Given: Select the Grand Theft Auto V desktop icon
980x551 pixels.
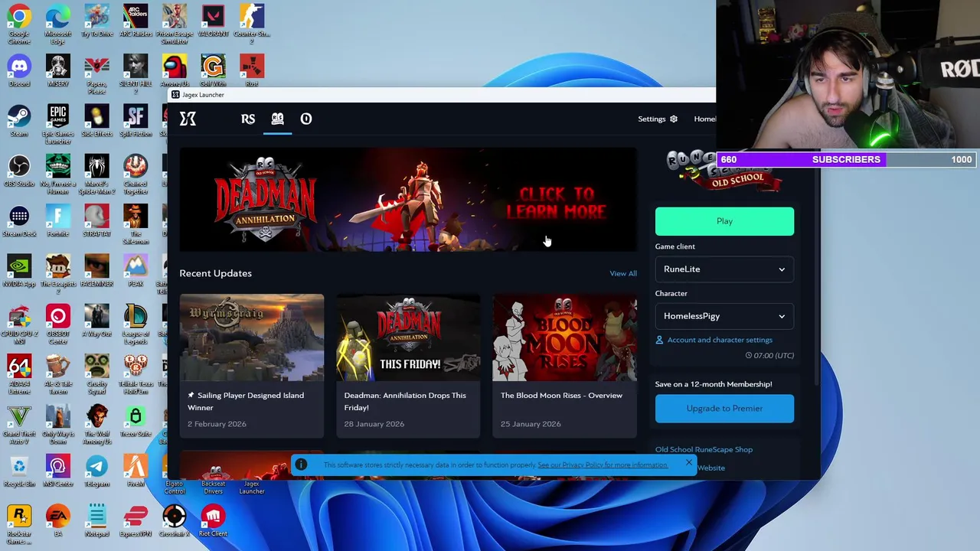Looking at the screenshot, I should pos(19,425).
